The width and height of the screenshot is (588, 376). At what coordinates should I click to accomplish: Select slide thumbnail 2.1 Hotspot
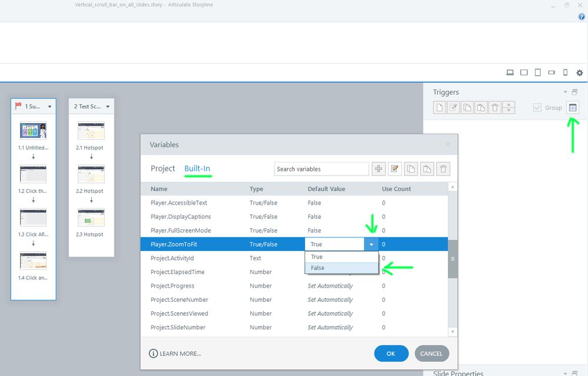91,131
